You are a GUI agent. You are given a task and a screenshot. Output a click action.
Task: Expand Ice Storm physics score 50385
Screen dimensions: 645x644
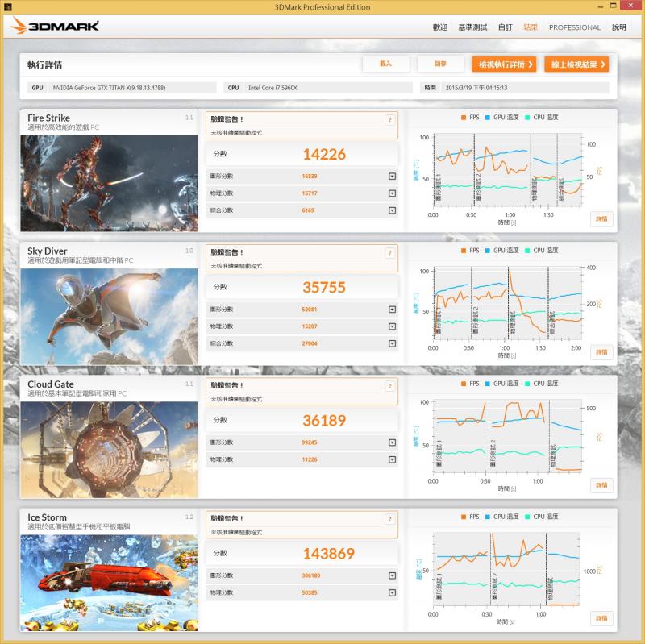pyautogui.click(x=392, y=592)
